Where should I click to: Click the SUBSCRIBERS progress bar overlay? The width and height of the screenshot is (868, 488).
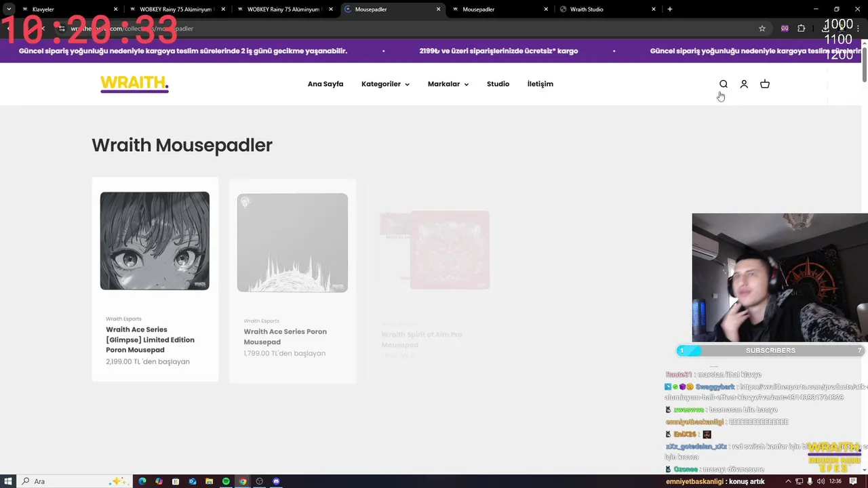770,350
